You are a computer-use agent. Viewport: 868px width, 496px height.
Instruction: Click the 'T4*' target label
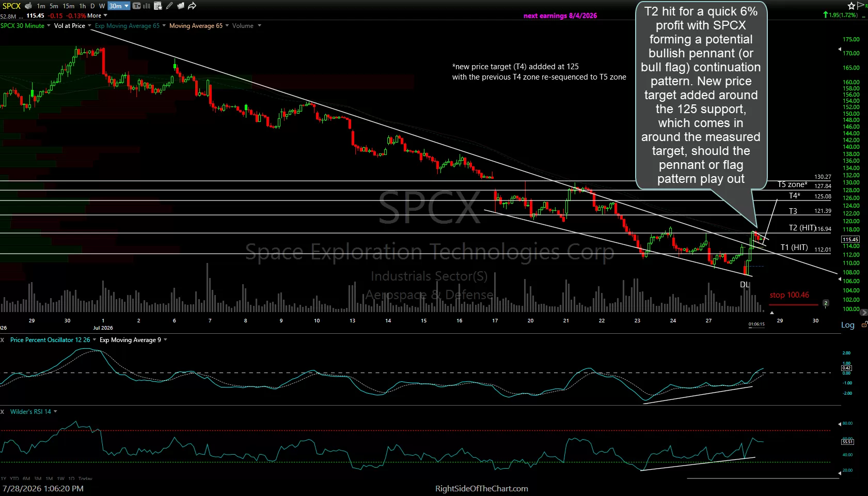point(795,196)
